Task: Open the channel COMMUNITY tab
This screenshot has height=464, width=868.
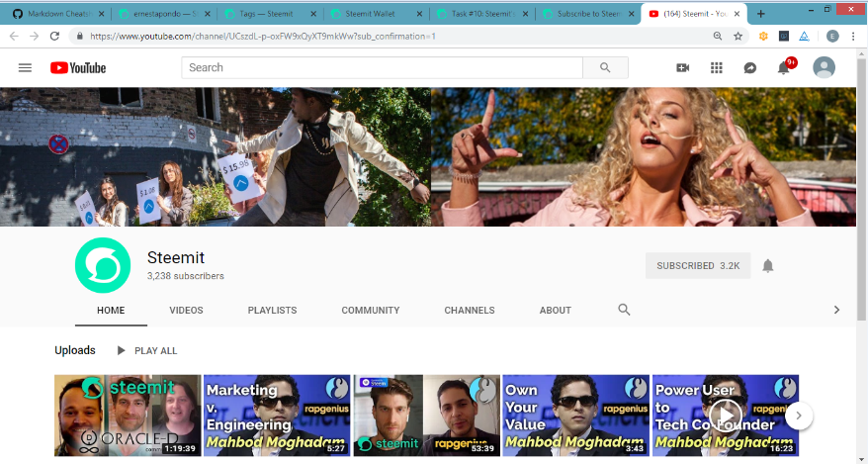Action: click(371, 310)
